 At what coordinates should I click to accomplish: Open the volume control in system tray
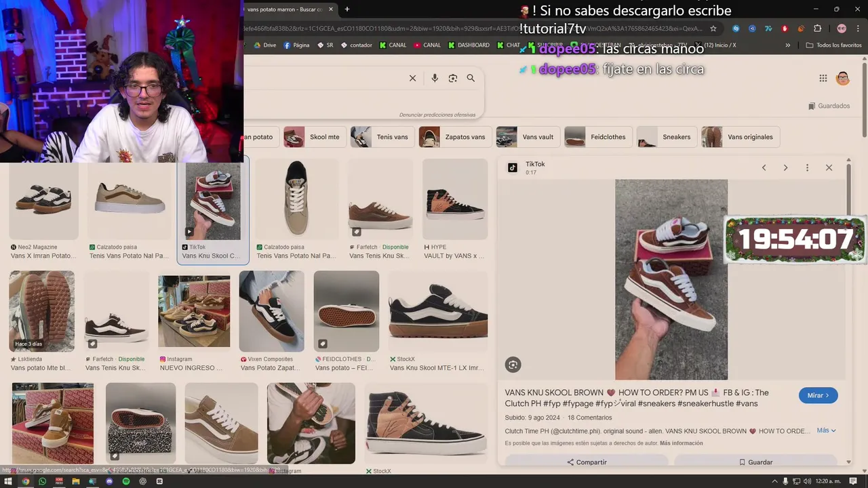[808, 481]
